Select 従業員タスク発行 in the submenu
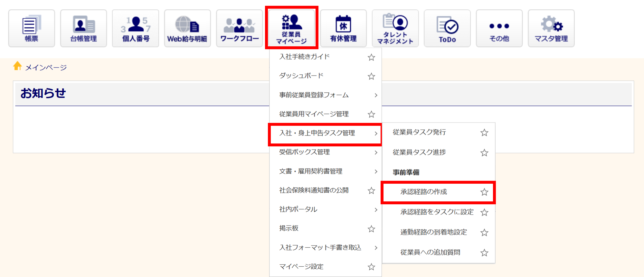 (x=419, y=132)
